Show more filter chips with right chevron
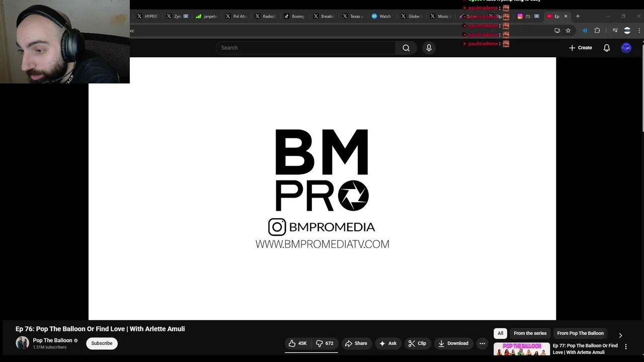Screen dimensions: 644x362 (620, 335)
